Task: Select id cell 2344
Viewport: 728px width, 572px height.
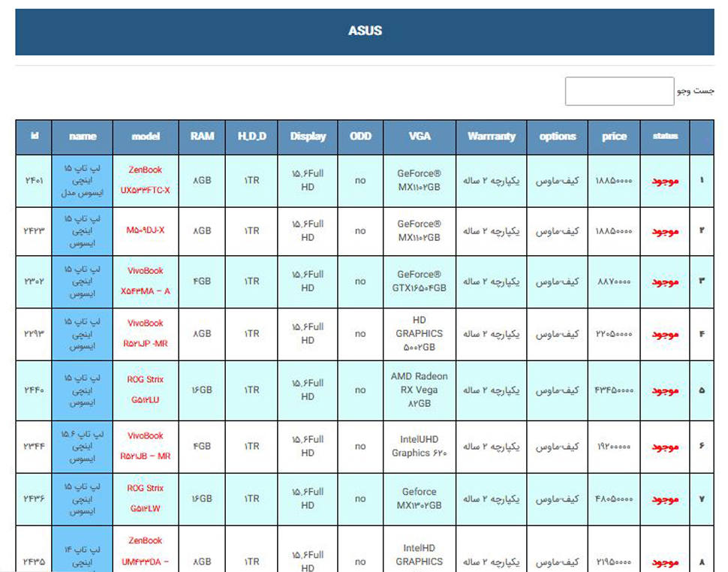Action: pyautogui.click(x=34, y=447)
